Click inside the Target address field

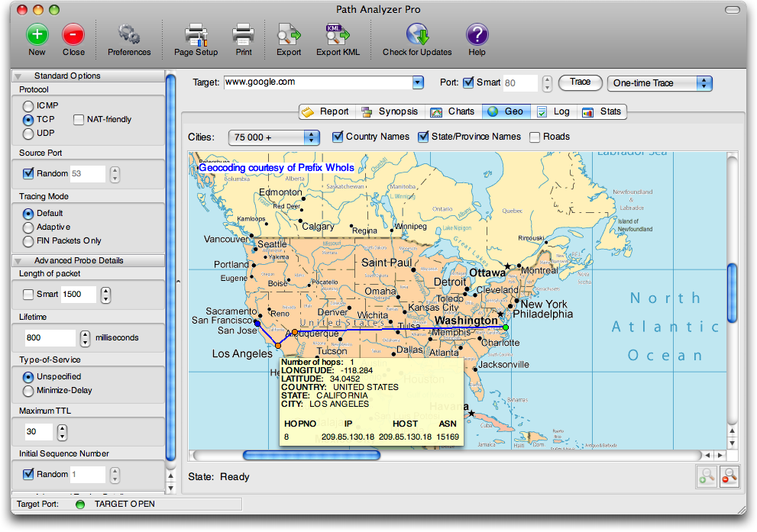(319, 82)
